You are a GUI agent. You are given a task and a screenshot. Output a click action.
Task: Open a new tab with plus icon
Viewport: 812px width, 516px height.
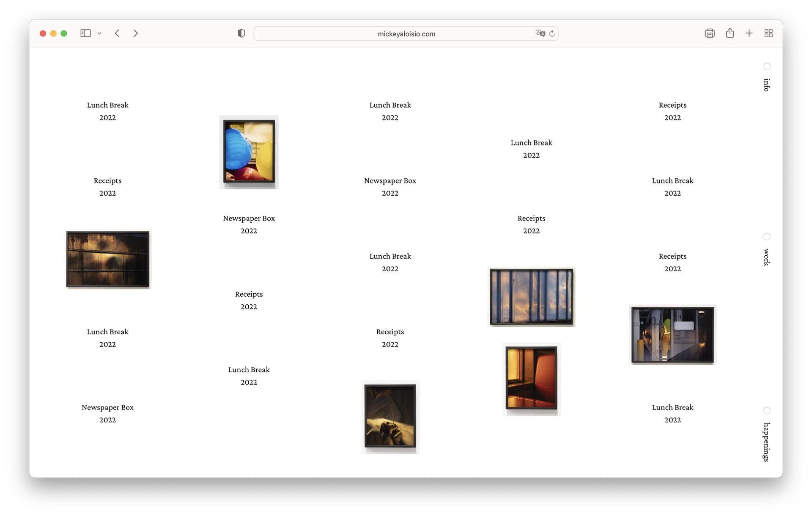coord(749,33)
